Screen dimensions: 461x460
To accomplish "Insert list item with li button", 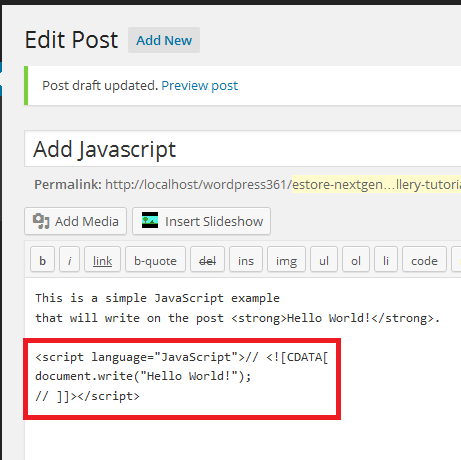I will pos(386,260).
